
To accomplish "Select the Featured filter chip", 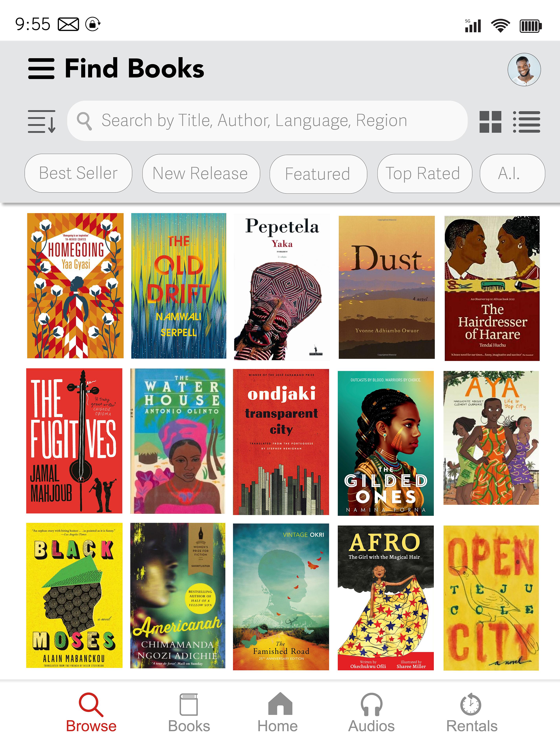I will pyautogui.click(x=318, y=174).
